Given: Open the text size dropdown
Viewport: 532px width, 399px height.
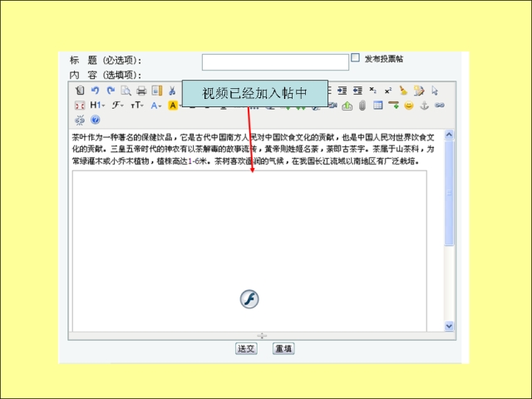Looking at the screenshot, I should click(137, 106).
